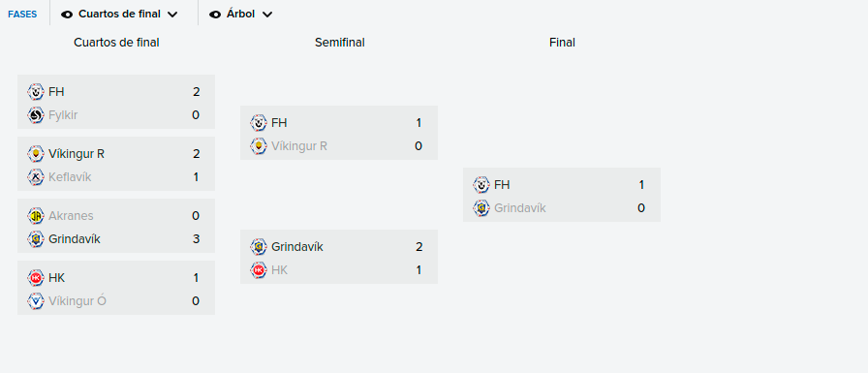Open the Víkingur R link in the semifinal

click(x=299, y=146)
